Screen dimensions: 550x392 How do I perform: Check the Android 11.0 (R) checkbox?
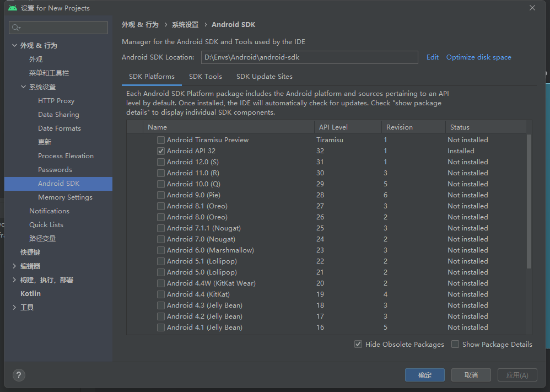click(161, 173)
